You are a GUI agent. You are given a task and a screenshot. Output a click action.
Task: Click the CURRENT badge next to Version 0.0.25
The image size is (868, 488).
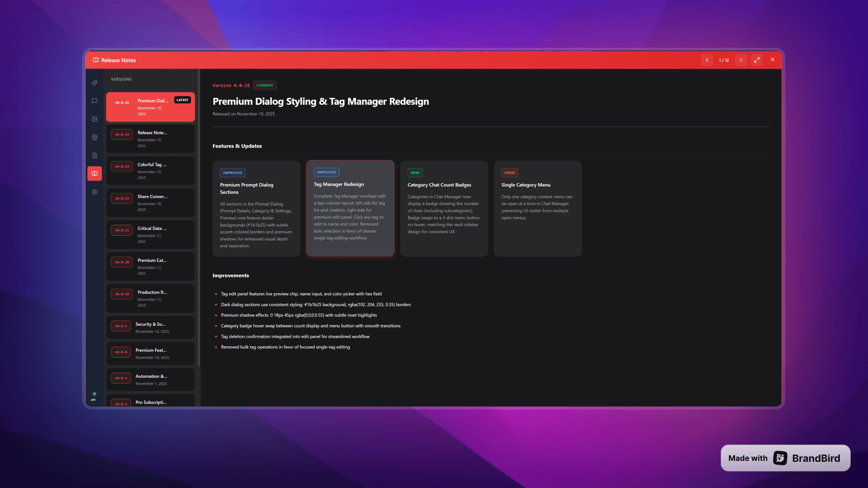tap(265, 85)
